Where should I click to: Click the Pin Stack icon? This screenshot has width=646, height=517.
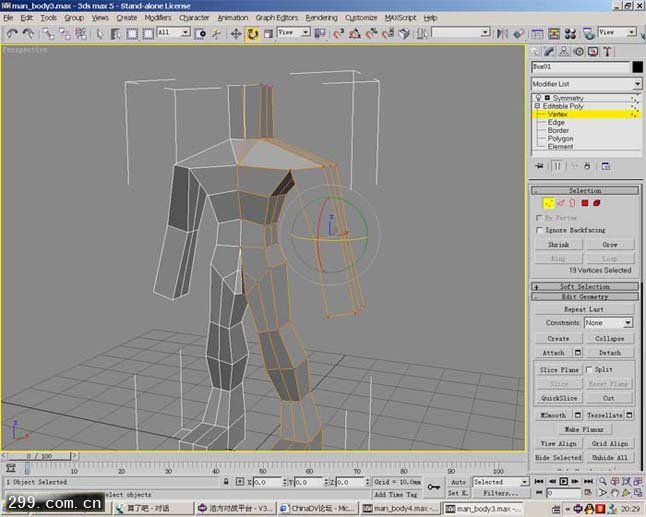point(540,166)
